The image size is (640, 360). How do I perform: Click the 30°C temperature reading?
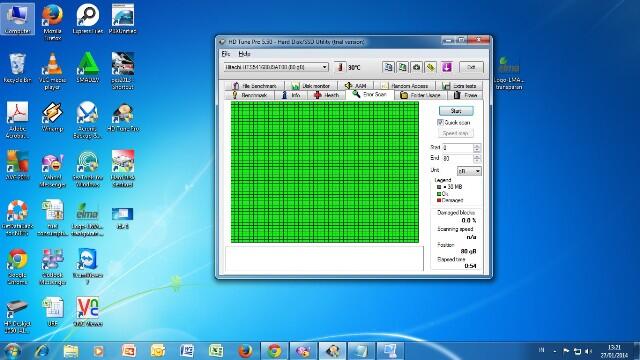(354, 67)
